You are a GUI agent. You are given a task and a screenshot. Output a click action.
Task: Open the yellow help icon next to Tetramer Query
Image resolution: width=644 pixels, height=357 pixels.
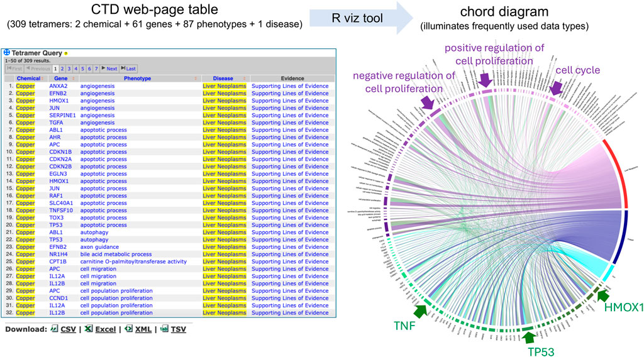(x=65, y=53)
